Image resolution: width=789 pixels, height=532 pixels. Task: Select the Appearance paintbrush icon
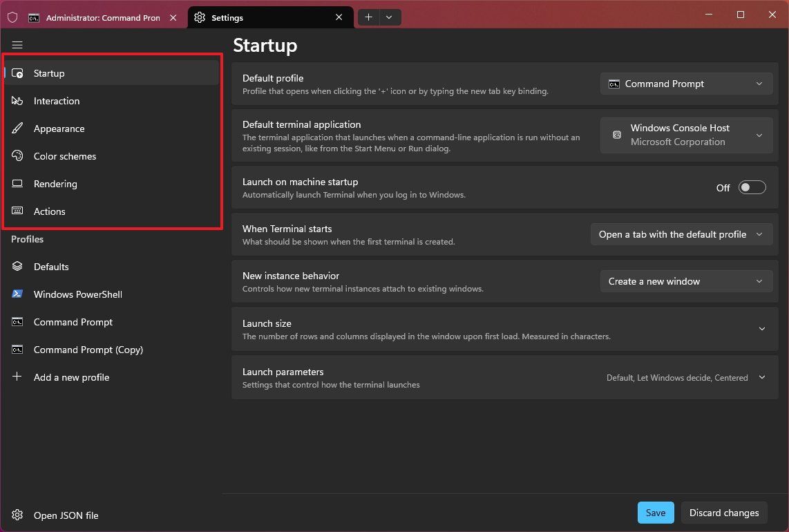[18, 128]
